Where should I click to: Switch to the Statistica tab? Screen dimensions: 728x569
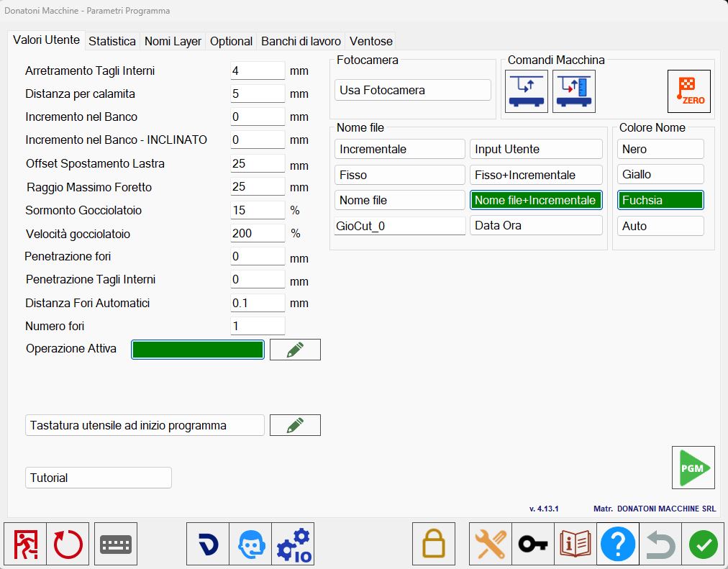pyautogui.click(x=112, y=41)
